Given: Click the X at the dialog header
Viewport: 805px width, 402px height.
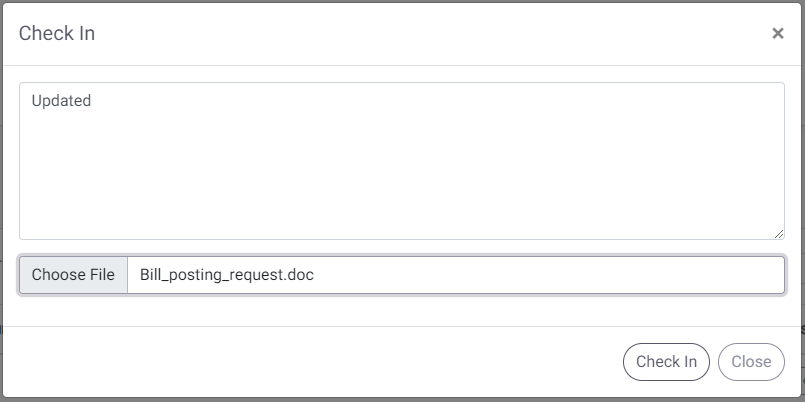Looking at the screenshot, I should (x=778, y=33).
